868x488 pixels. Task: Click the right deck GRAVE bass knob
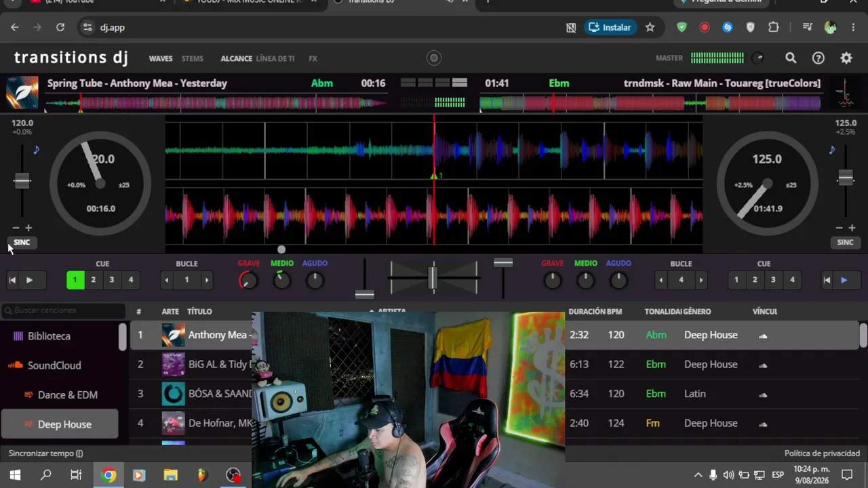click(553, 280)
